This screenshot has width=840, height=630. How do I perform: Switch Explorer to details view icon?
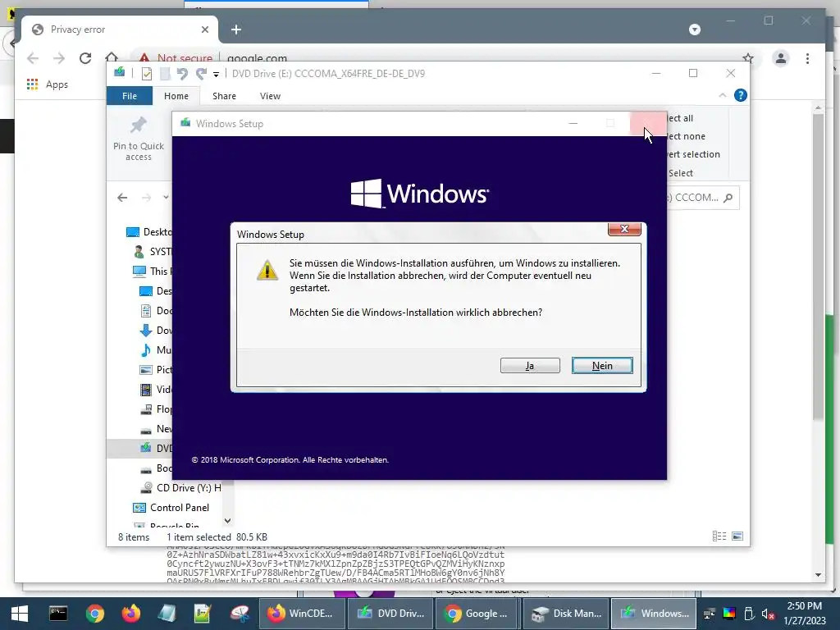[719, 536]
